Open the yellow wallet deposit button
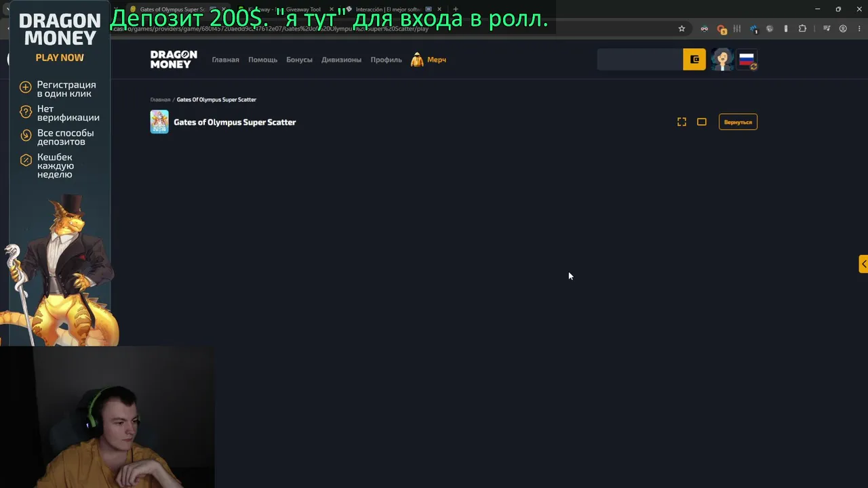 [694, 60]
